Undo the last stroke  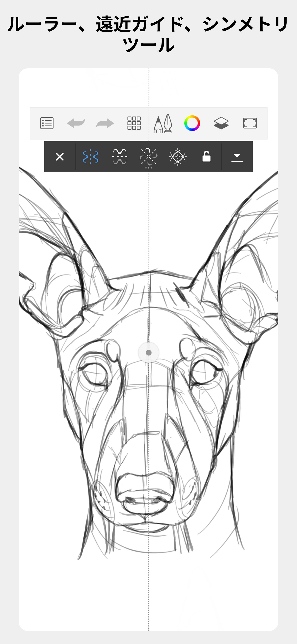click(76, 123)
